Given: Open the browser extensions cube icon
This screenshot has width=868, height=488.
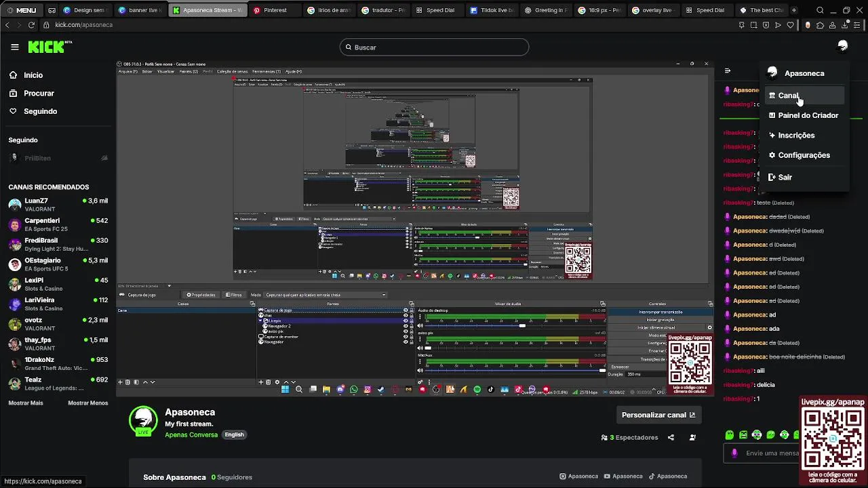Looking at the screenshot, I should click(x=820, y=25).
